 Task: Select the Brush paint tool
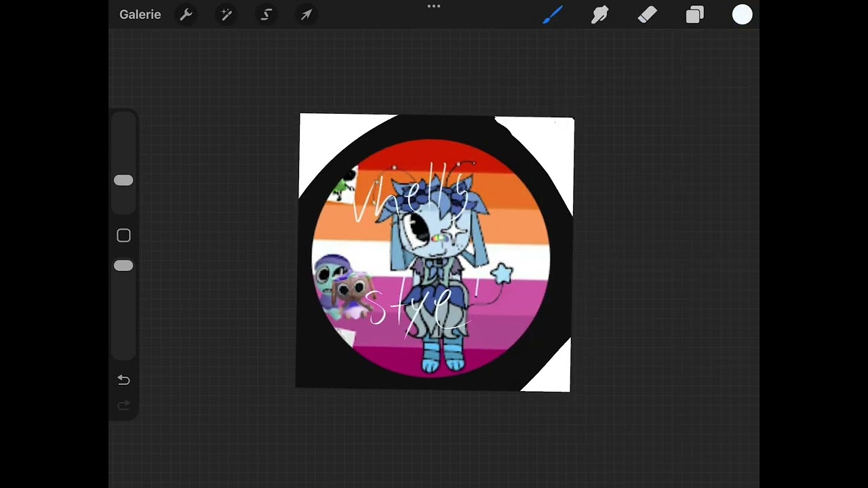(x=553, y=14)
